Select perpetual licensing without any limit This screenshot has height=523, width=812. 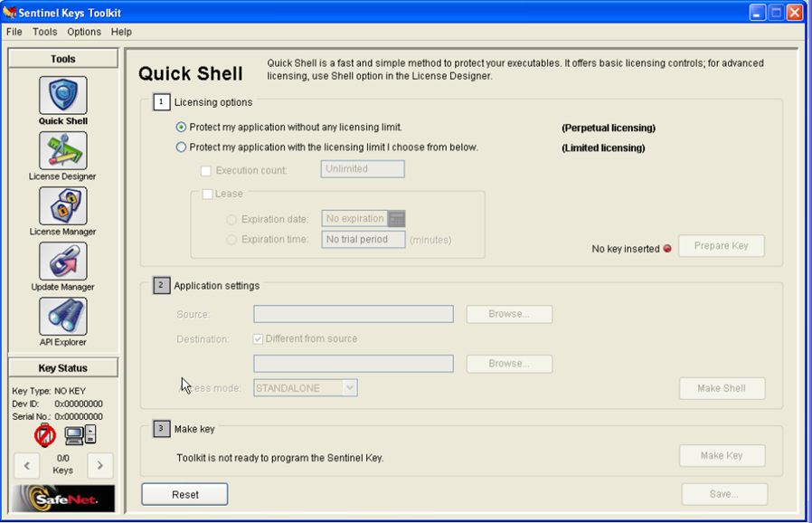(182, 128)
